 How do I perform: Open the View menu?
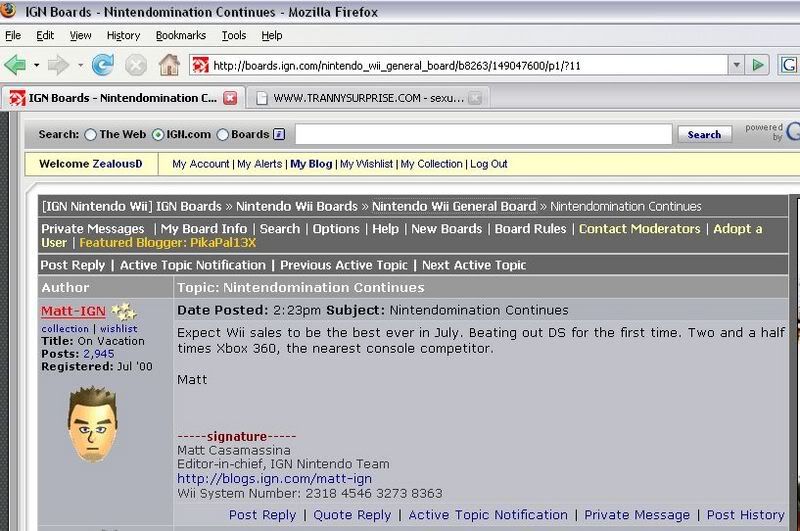pyautogui.click(x=80, y=35)
